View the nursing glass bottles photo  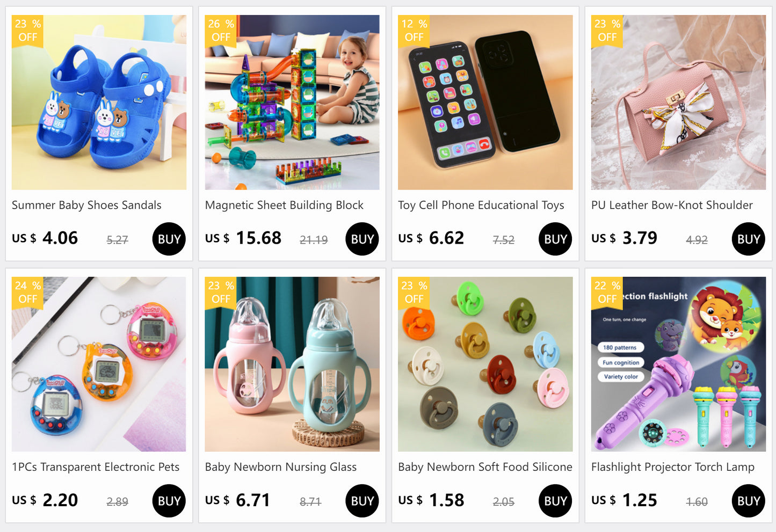[292, 364]
